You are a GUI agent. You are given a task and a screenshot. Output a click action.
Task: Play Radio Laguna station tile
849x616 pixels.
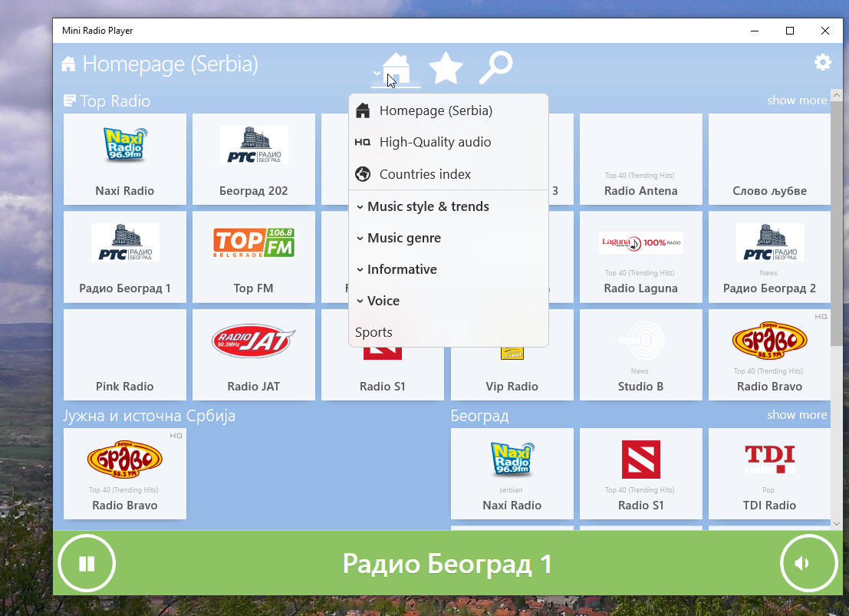(x=641, y=257)
